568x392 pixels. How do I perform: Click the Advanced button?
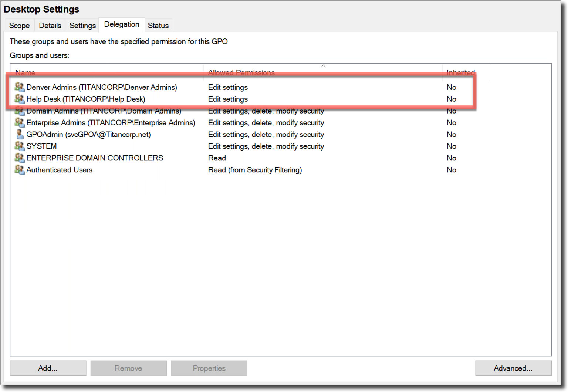(513, 368)
